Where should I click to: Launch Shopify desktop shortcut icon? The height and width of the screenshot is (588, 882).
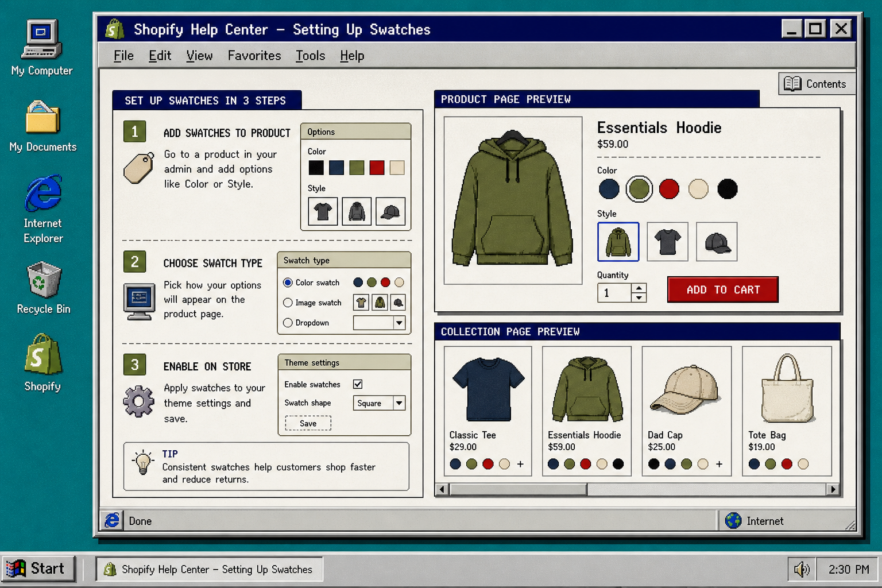[43, 354]
